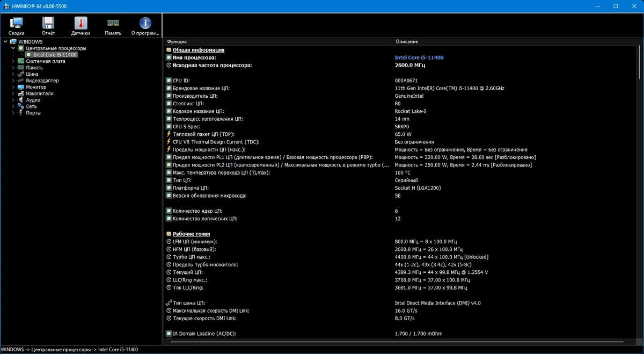Click the Общая информация folder icon
This screenshot has height=354, width=644.
tap(169, 50)
